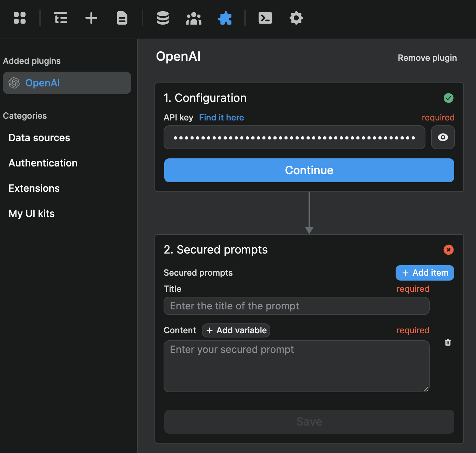Open the apps grid view
Viewport: 476px width, 453px height.
click(x=20, y=18)
